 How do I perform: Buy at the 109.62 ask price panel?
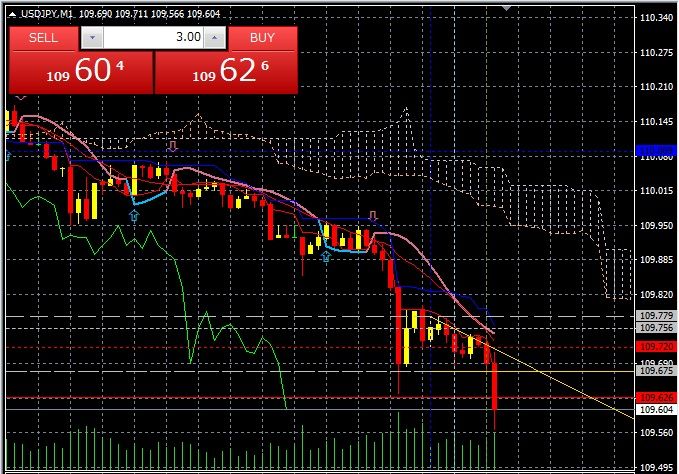point(226,72)
